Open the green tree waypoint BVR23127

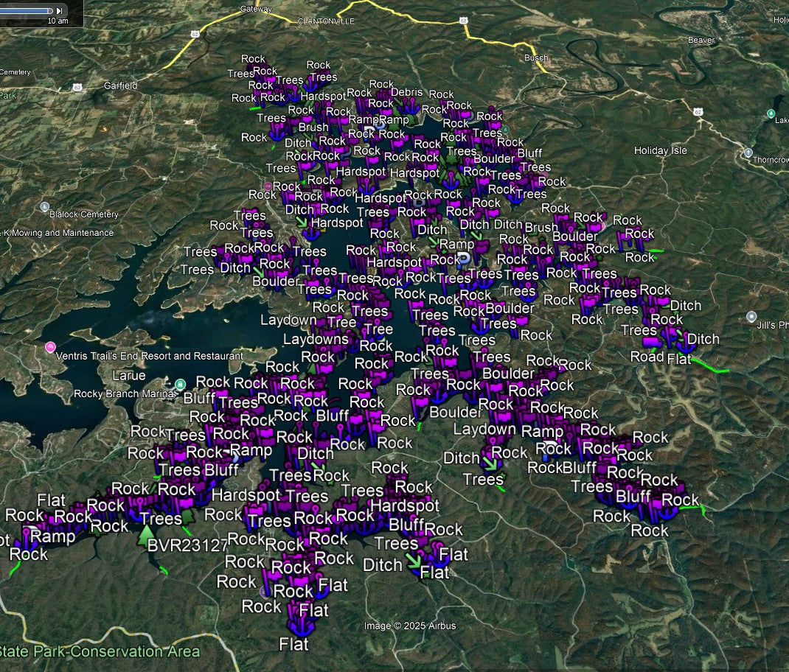pos(147,533)
